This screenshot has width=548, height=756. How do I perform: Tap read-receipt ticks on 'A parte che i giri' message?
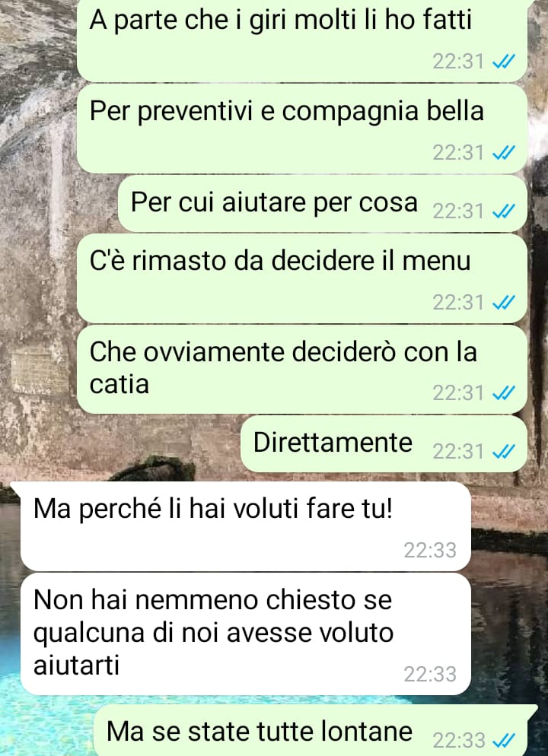click(504, 62)
